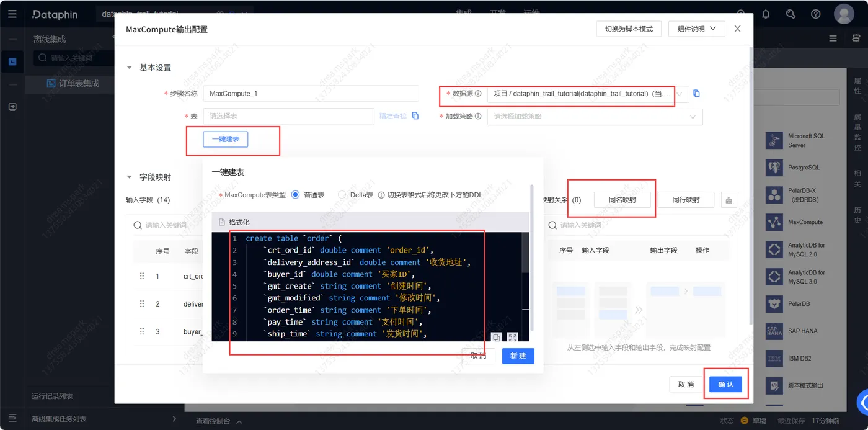Viewport: 868px width, 430px height.
Task: Click 一键建表 button
Action: coord(226,139)
